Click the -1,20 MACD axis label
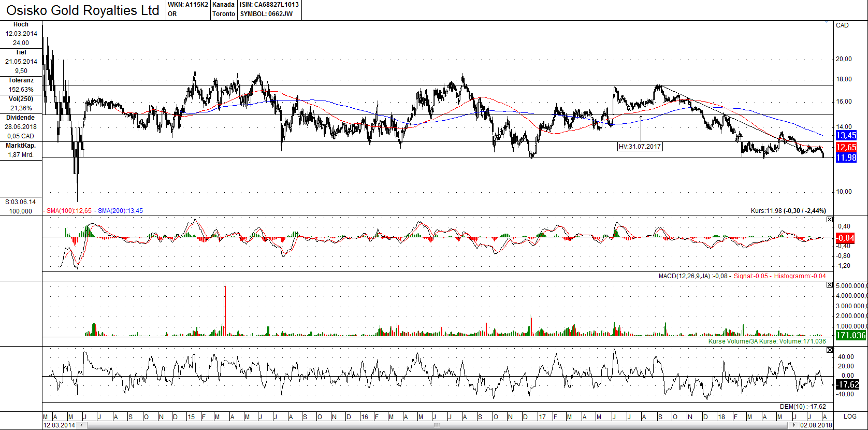The width and height of the screenshot is (868, 430). [x=844, y=266]
